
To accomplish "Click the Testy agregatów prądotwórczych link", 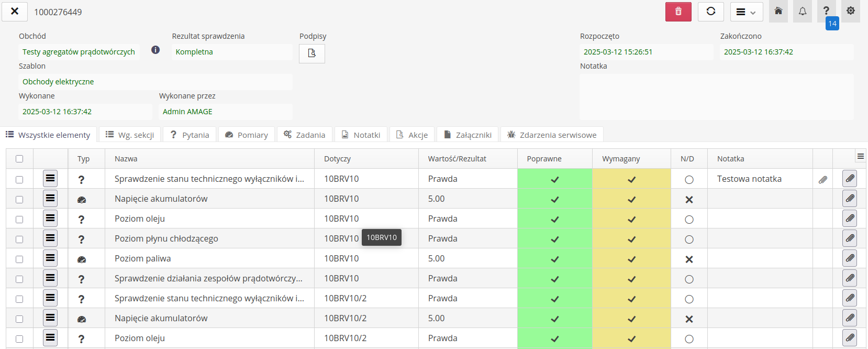I will (79, 52).
